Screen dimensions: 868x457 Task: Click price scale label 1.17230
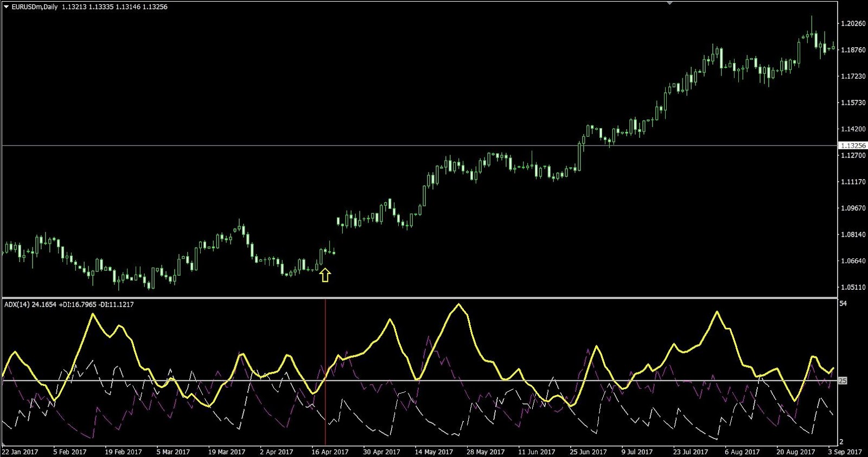click(853, 77)
